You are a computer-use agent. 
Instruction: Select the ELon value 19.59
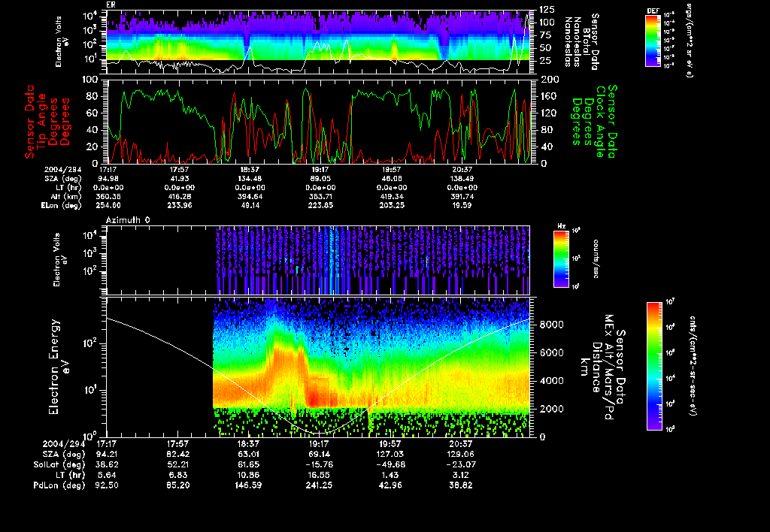(x=462, y=205)
